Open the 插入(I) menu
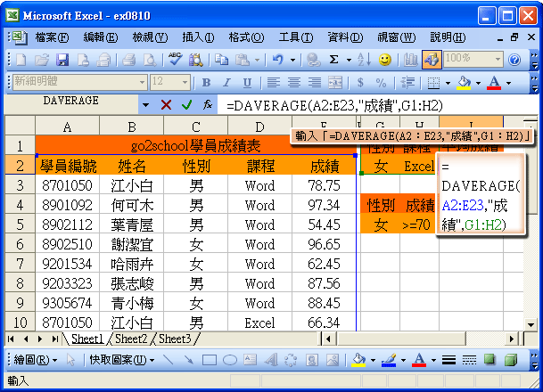Screen dimensions: 543x392 click(x=197, y=37)
